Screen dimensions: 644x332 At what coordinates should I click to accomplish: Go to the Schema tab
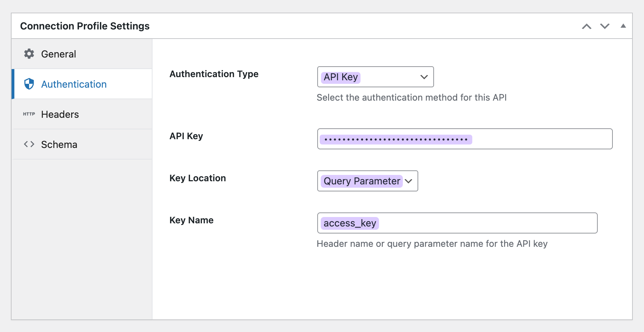click(59, 144)
